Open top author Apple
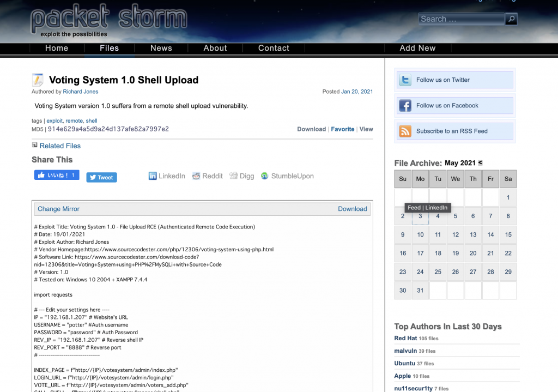Image resolution: width=558 pixels, height=392 pixels. [403, 376]
